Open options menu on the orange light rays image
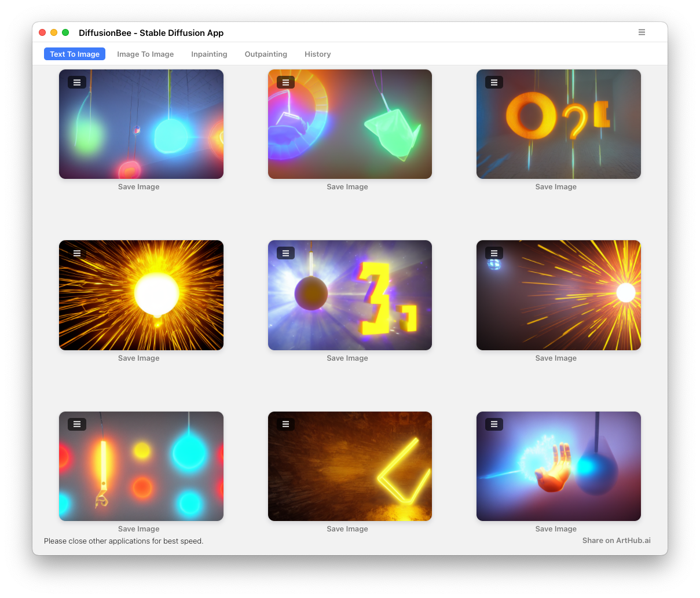This screenshot has height=598, width=700. pos(494,253)
